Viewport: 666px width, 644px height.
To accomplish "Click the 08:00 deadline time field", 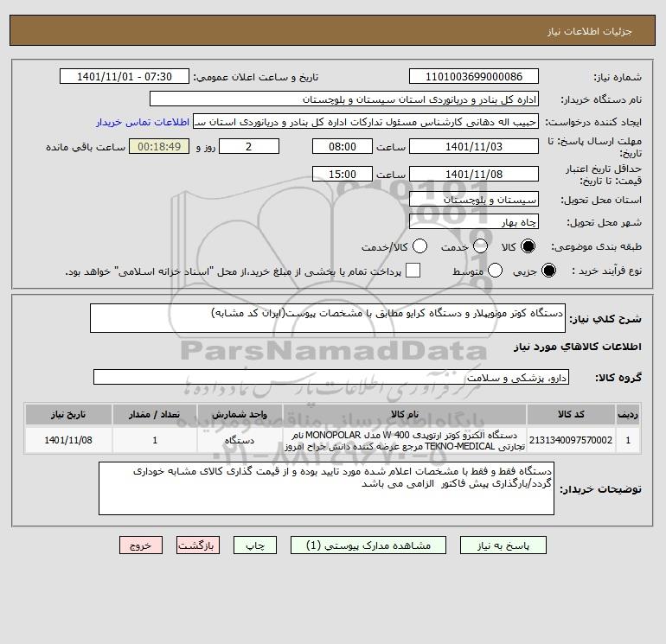I will 343,146.
